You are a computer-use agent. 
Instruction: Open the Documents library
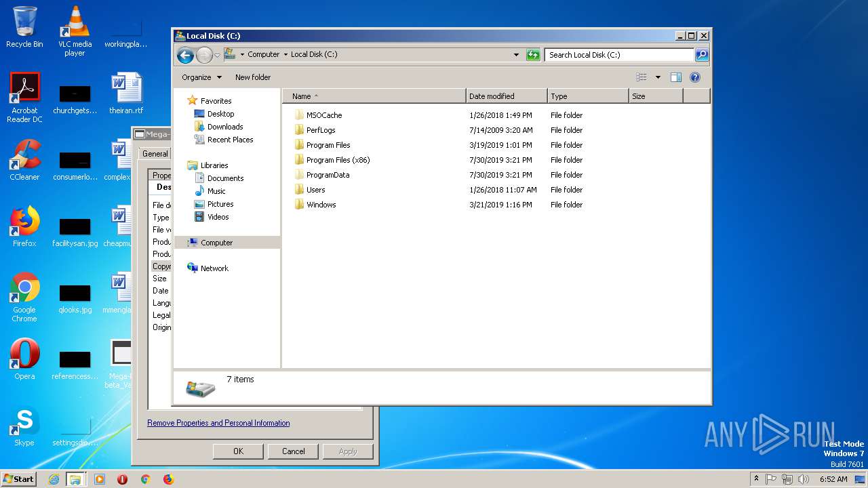[x=225, y=178]
